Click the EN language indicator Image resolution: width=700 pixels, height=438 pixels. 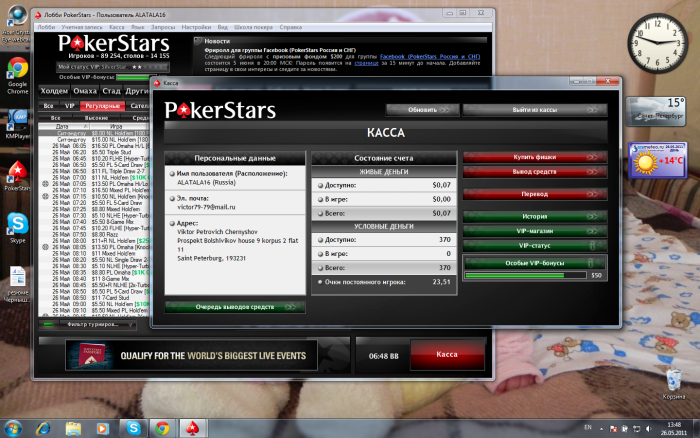tap(588, 428)
